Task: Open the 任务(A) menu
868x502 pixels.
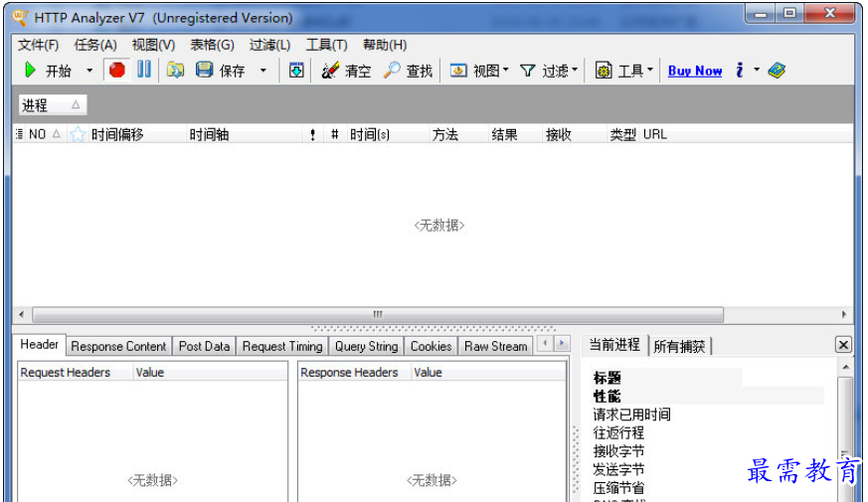Action: [95, 45]
